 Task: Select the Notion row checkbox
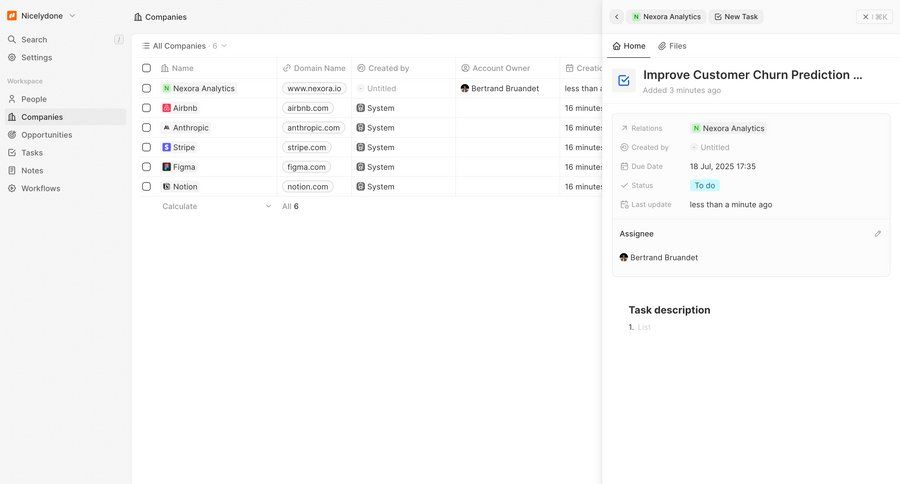(x=146, y=187)
